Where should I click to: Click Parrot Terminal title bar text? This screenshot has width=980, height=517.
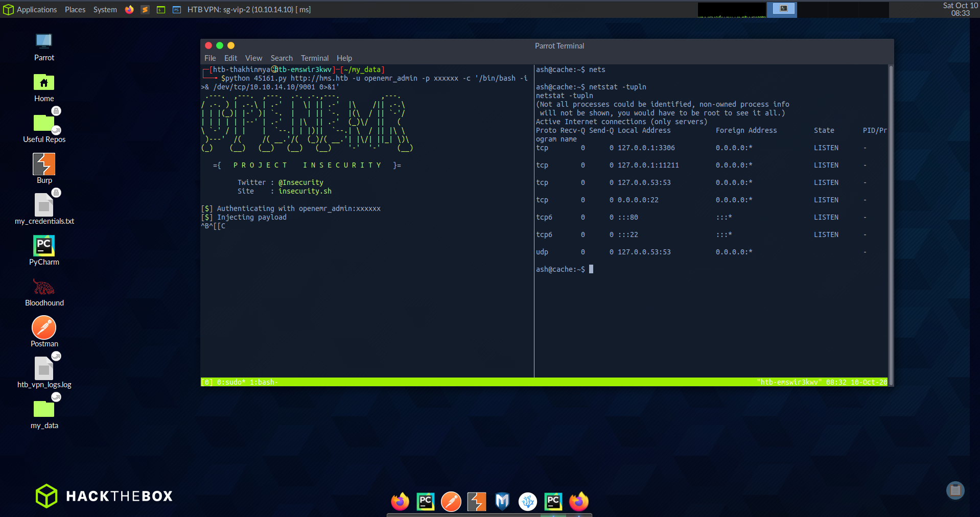(x=559, y=46)
